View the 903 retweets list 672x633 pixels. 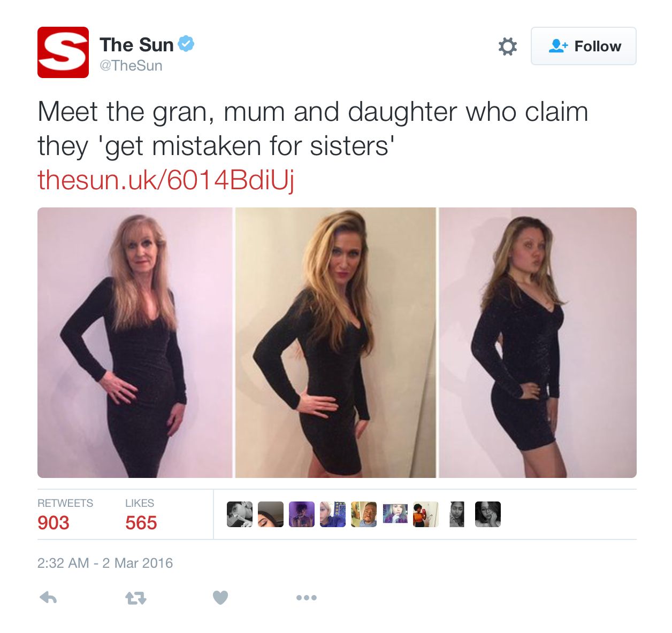(x=65, y=514)
